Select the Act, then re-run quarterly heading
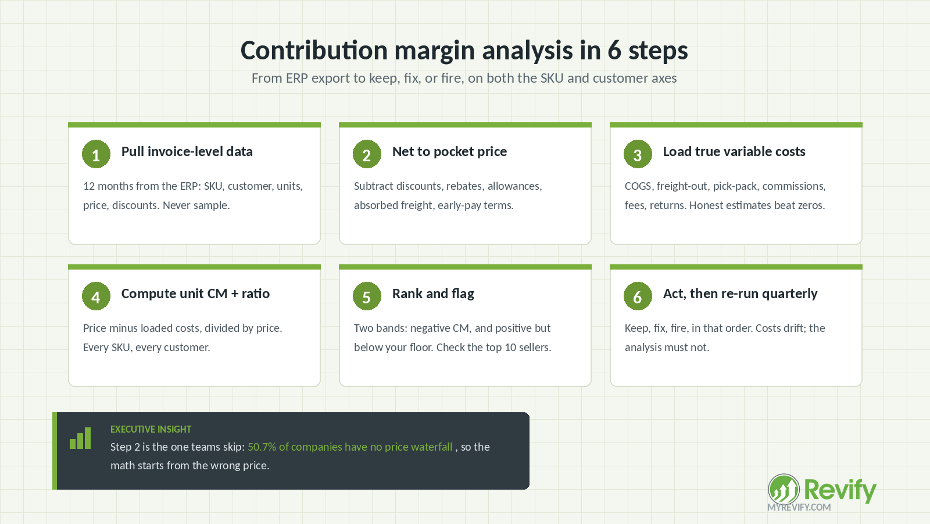Viewport: 930px width, 524px height. click(x=740, y=294)
